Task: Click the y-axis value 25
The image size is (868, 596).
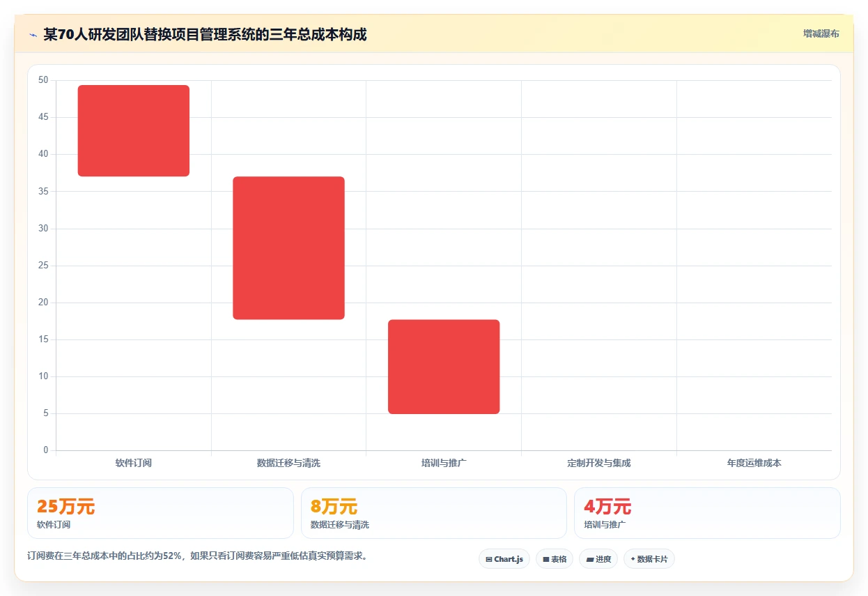Action: pyautogui.click(x=43, y=266)
